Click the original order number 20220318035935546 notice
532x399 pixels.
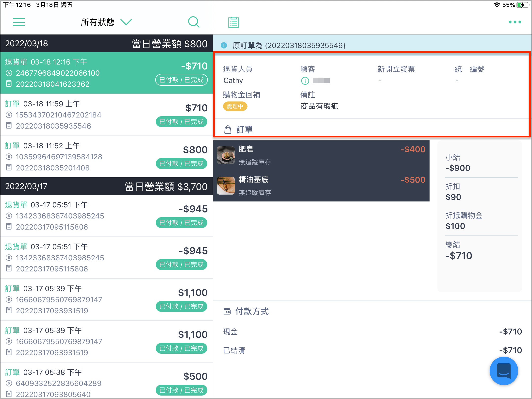289,46
